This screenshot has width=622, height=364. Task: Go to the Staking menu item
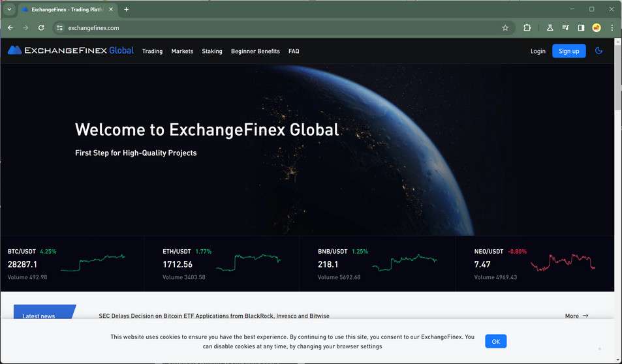point(212,51)
